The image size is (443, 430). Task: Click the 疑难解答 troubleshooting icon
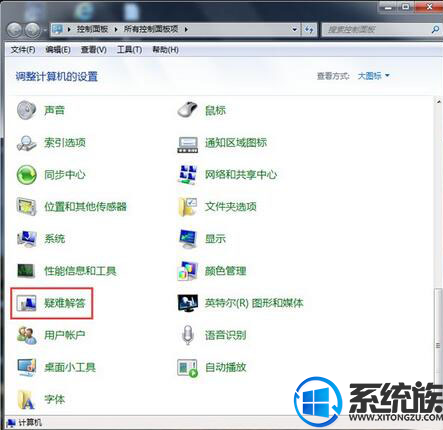pos(26,303)
